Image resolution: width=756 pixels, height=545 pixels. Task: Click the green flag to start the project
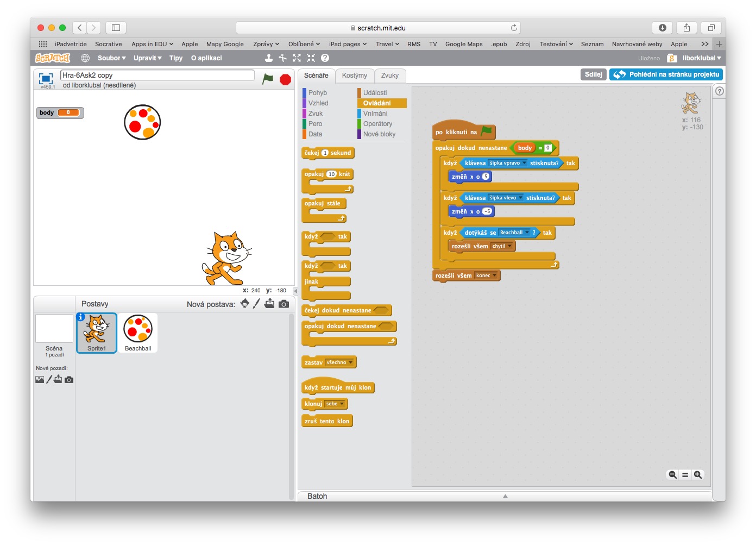click(267, 79)
